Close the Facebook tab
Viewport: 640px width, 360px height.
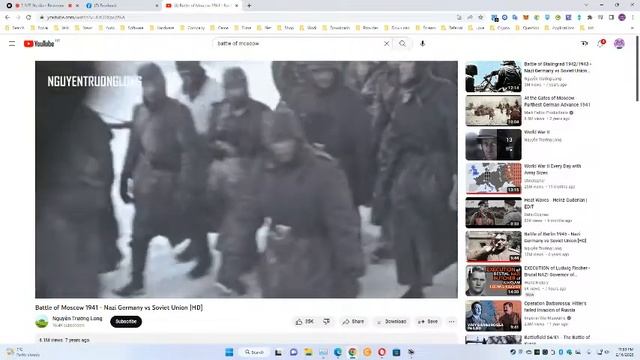pyautogui.click(x=157, y=5)
